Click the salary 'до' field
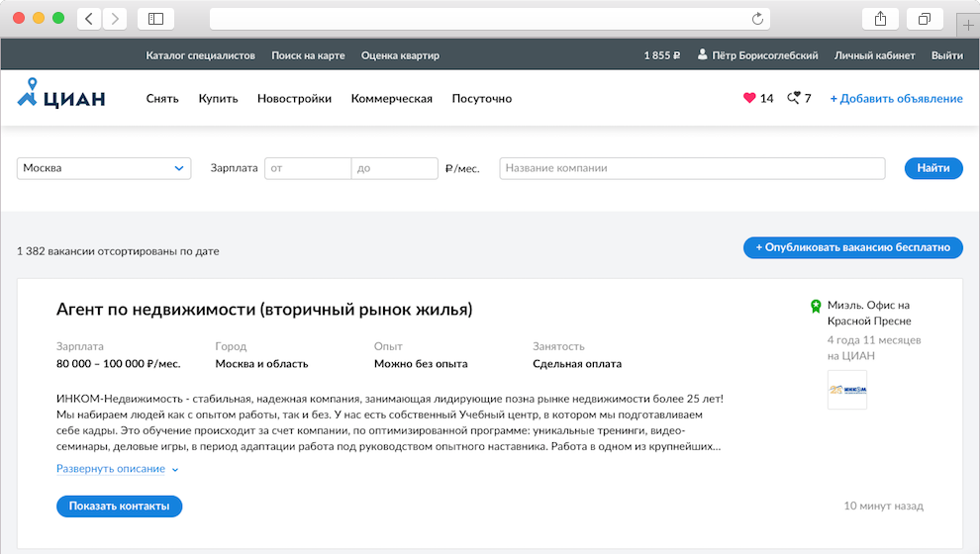 click(394, 168)
